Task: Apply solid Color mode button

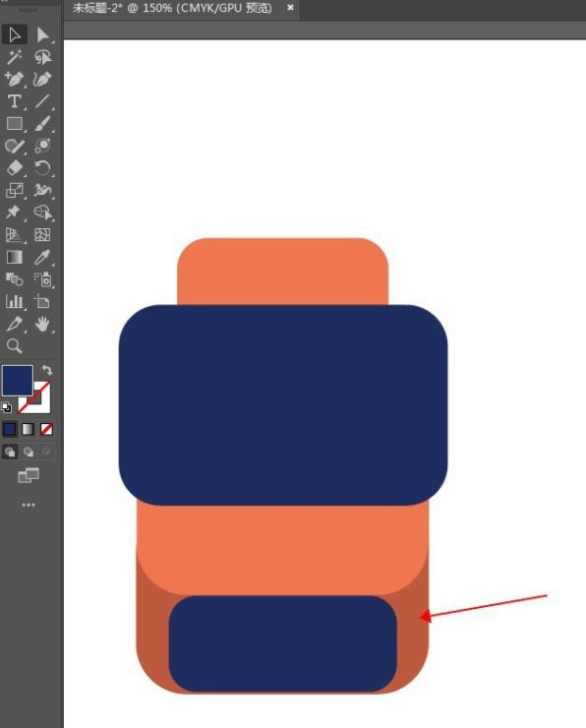Action: [x=10, y=430]
